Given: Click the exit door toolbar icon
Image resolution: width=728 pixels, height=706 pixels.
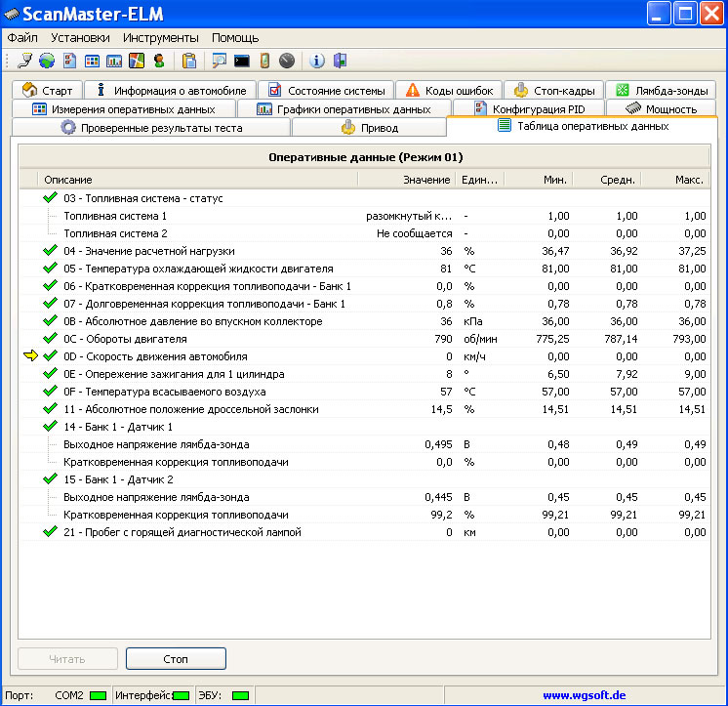Looking at the screenshot, I should (x=340, y=61).
